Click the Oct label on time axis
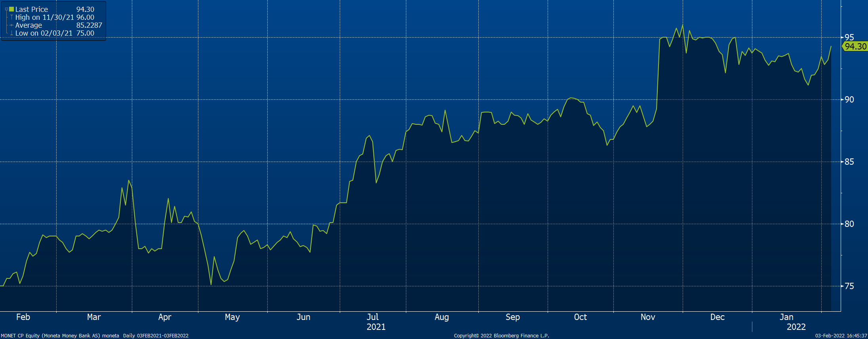The image size is (868, 339). click(x=581, y=317)
